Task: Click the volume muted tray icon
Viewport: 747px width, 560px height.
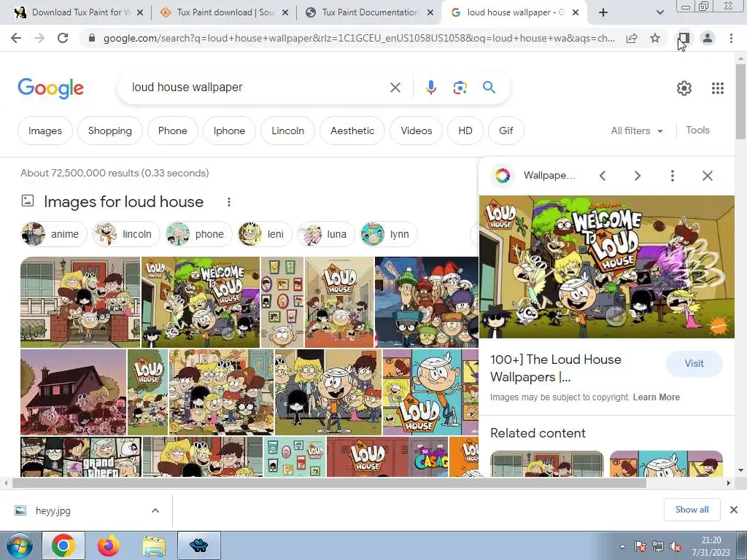Action: click(x=675, y=547)
